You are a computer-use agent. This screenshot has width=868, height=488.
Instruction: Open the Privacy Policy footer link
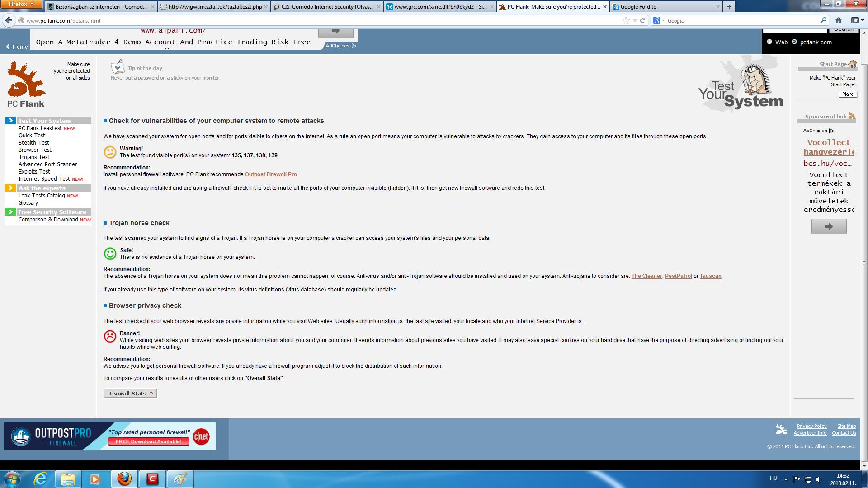point(811,426)
